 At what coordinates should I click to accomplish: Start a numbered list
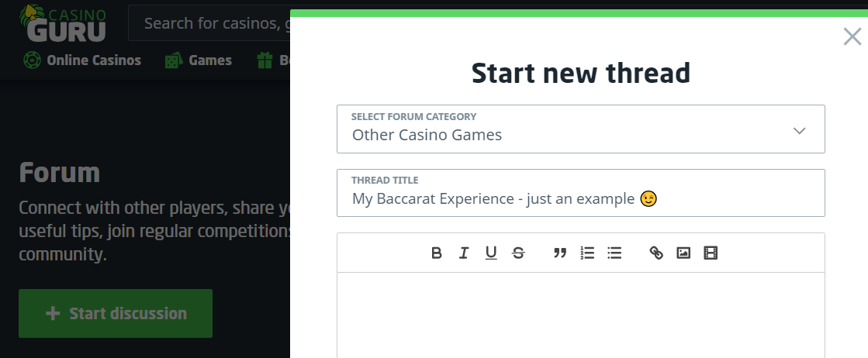[587, 253]
